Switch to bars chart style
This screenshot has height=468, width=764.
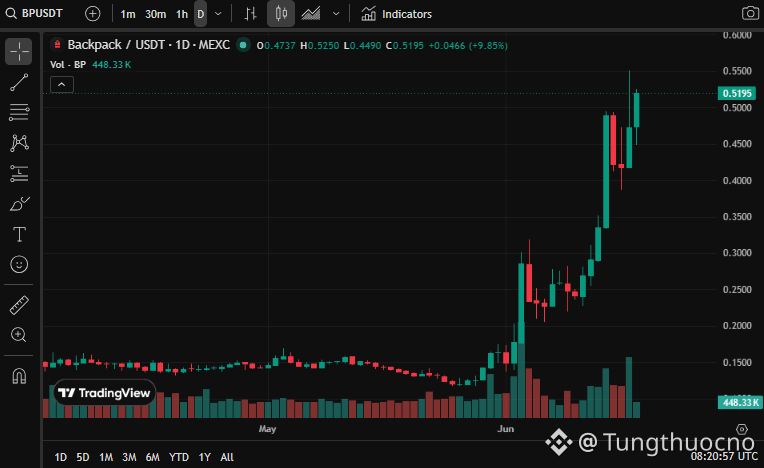coord(250,14)
